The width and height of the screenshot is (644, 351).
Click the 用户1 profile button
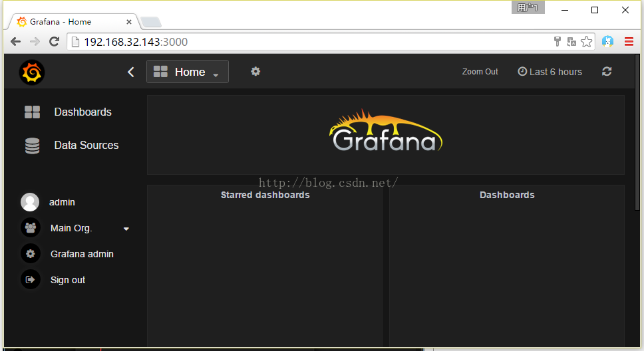[x=528, y=7]
